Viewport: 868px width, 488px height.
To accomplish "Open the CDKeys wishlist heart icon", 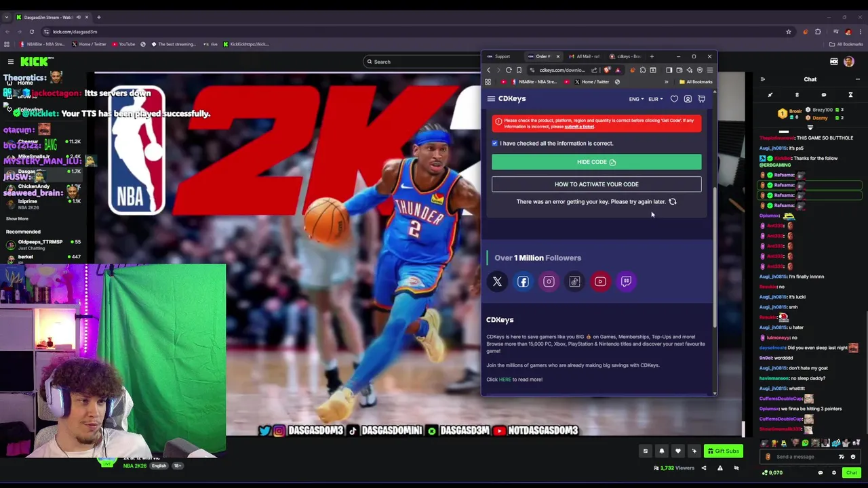I will [x=674, y=99].
